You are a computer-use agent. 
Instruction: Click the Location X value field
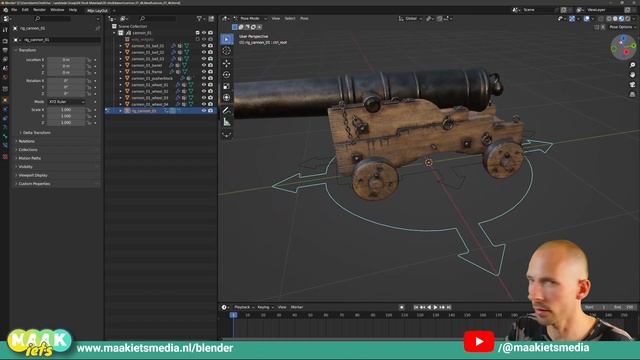66,60
